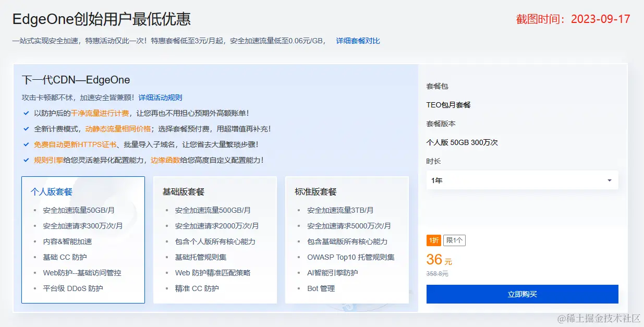Click Bot 管理 item
This screenshot has width=644, height=327.
321,288
